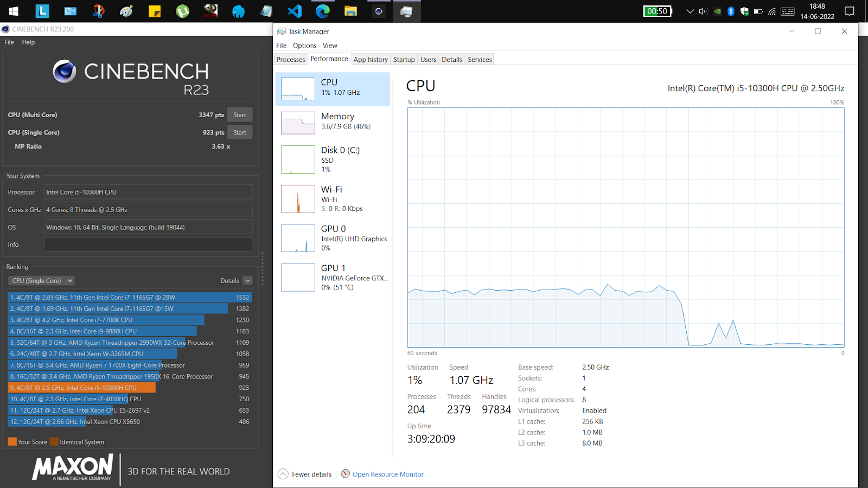Image resolution: width=868 pixels, height=488 pixels.
Task: Select the Wi-Fi performance item
Action: (333, 198)
